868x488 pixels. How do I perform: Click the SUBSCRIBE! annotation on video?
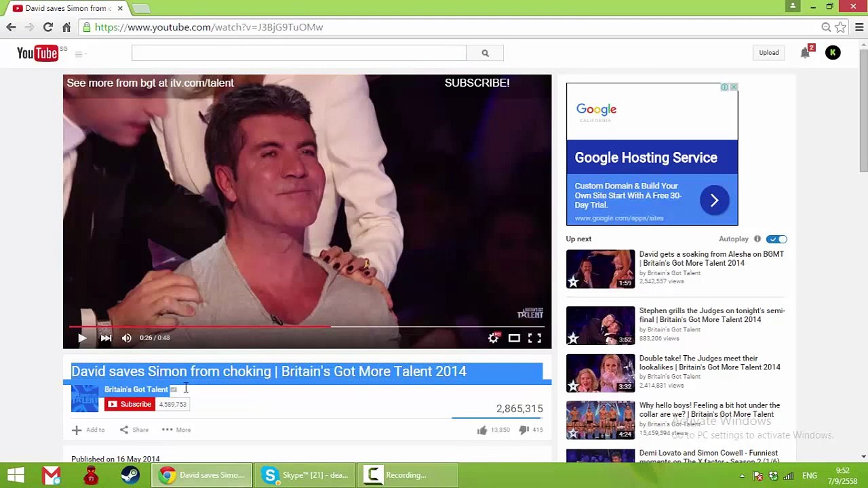pyautogui.click(x=477, y=83)
